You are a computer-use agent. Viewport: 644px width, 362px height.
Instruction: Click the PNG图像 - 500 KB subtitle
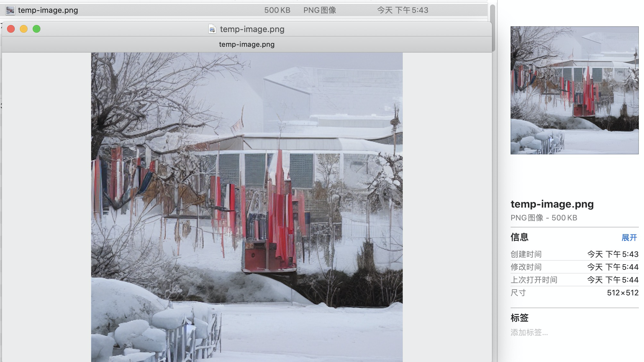click(544, 218)
